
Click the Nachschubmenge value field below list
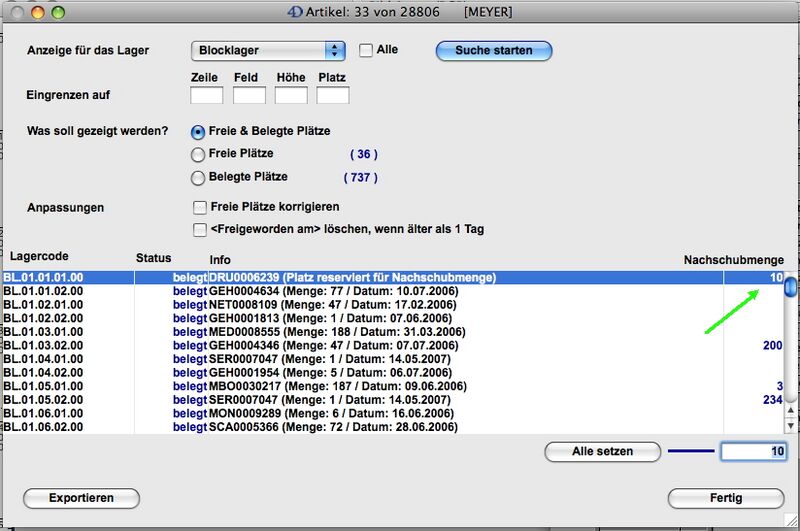[753, 451]
